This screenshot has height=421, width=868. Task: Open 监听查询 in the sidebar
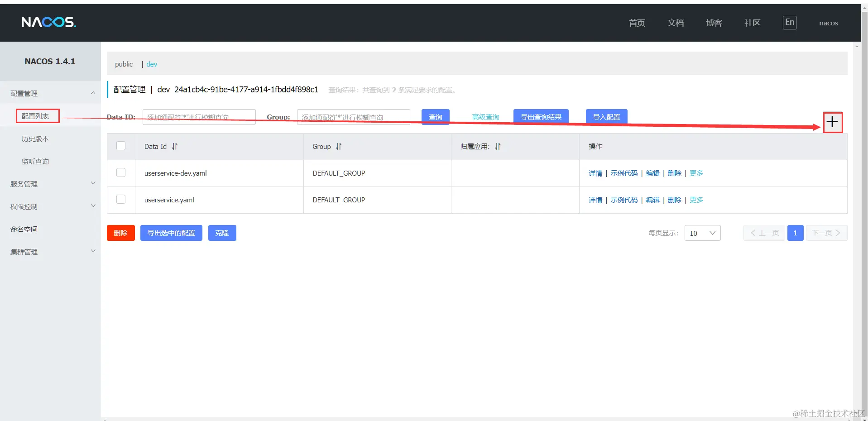click(x=35, y=162)
